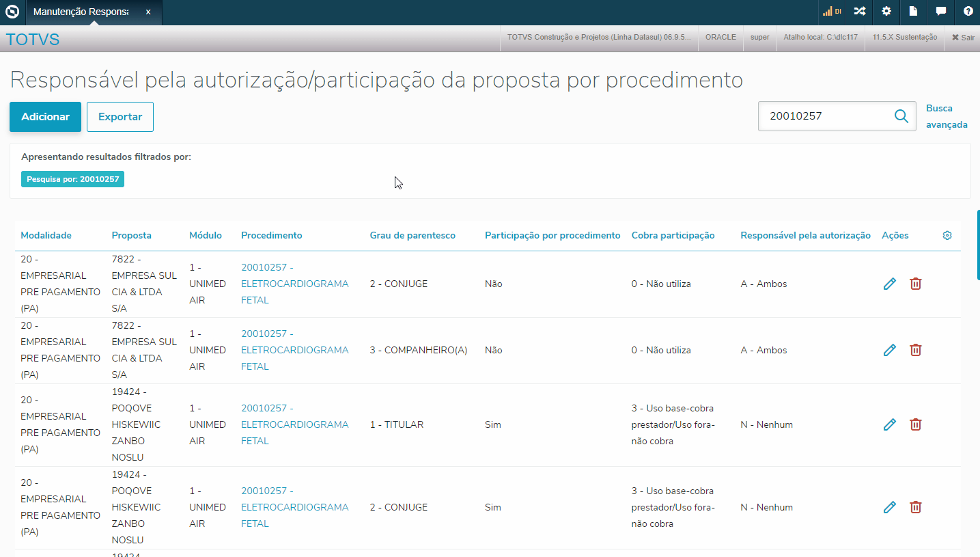Click 'N - Nenhum' in TITULAR row
The height and width of the screenshot is (557, 980).
pyautogui.click(x=766, y=424)
